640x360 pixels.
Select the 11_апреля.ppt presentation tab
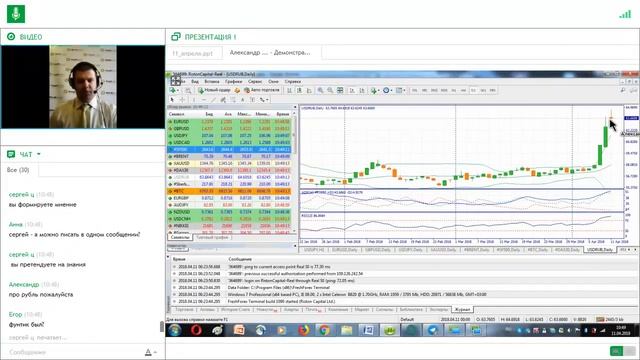pyautogui.click(x=193, y=53)
